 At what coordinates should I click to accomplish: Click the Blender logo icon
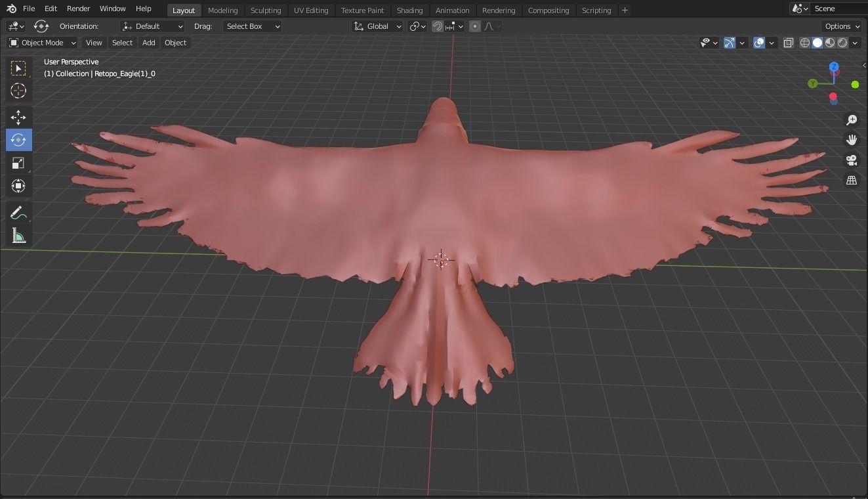[x=11, y=9]
